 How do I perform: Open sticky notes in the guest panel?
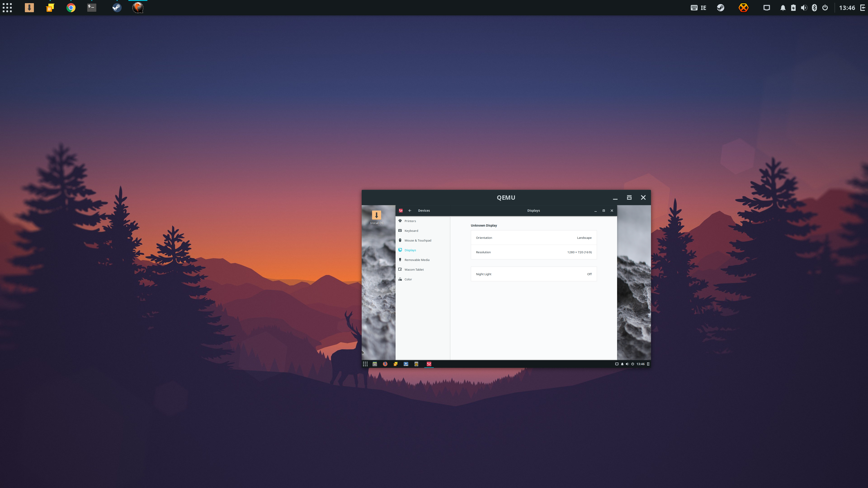[x=395, y=364]
